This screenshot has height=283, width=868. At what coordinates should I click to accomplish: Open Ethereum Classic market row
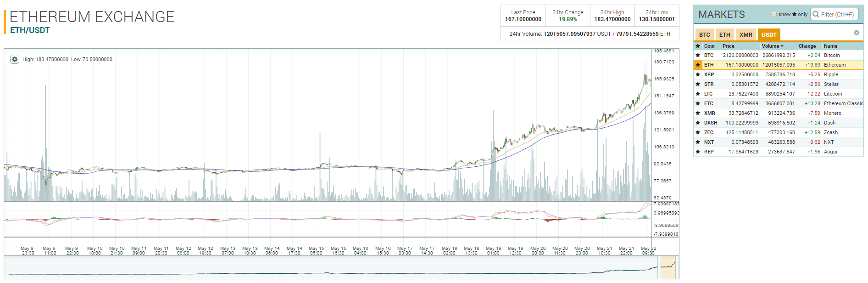[779, 103]
